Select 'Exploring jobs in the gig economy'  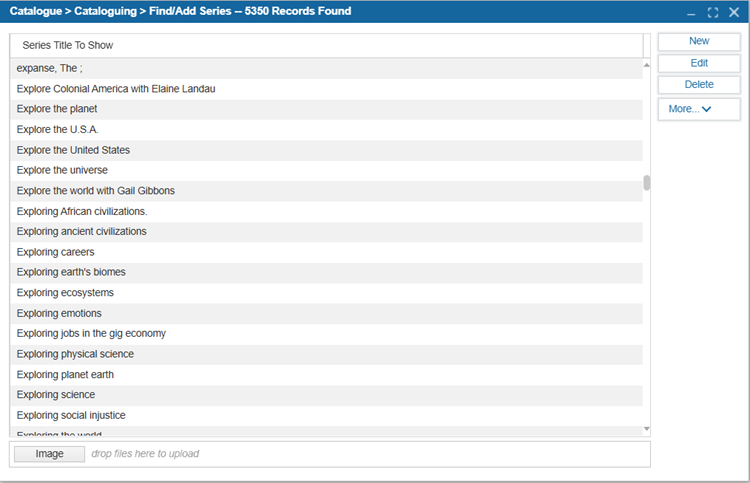326,333
